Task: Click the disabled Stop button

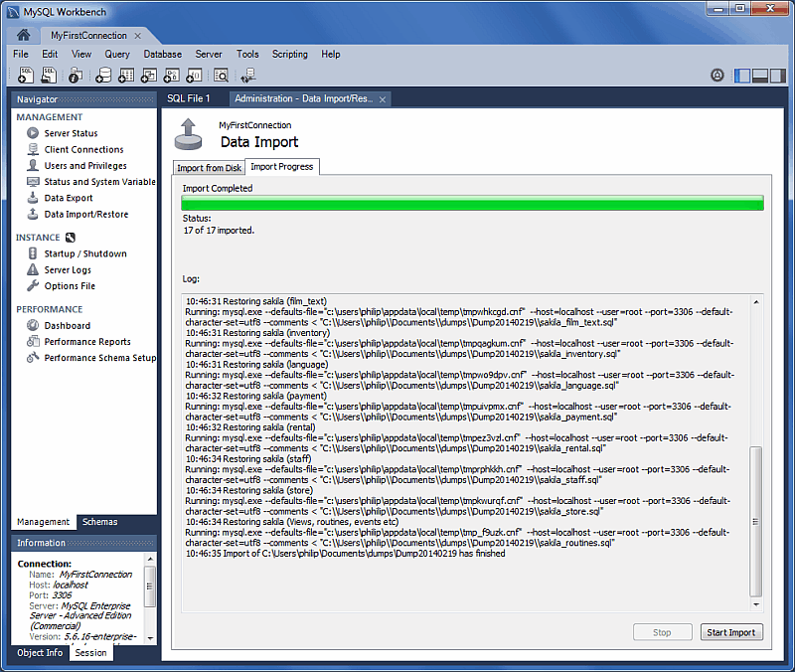Action: (662, 632)
